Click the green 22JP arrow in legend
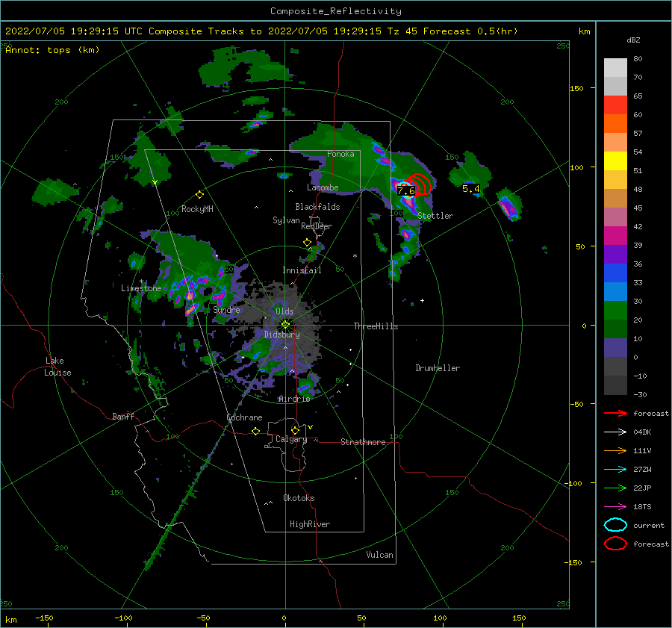 615,488
